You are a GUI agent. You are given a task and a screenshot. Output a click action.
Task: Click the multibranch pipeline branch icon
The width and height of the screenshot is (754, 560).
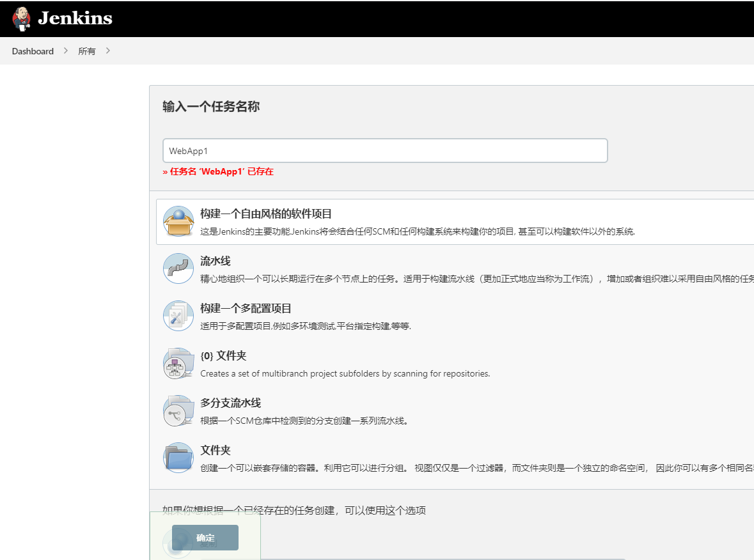[178, 410]
